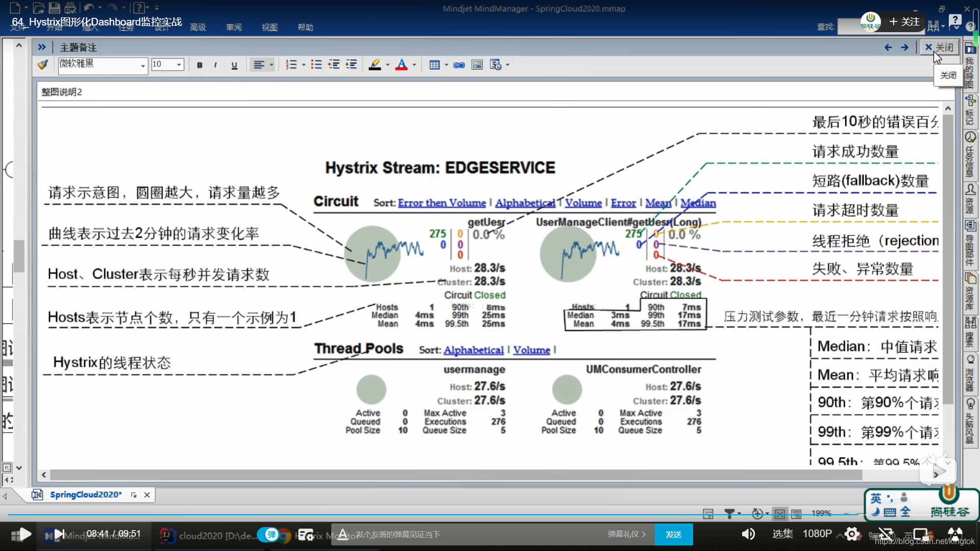Insert an image into the note

(x=477, y=65)
